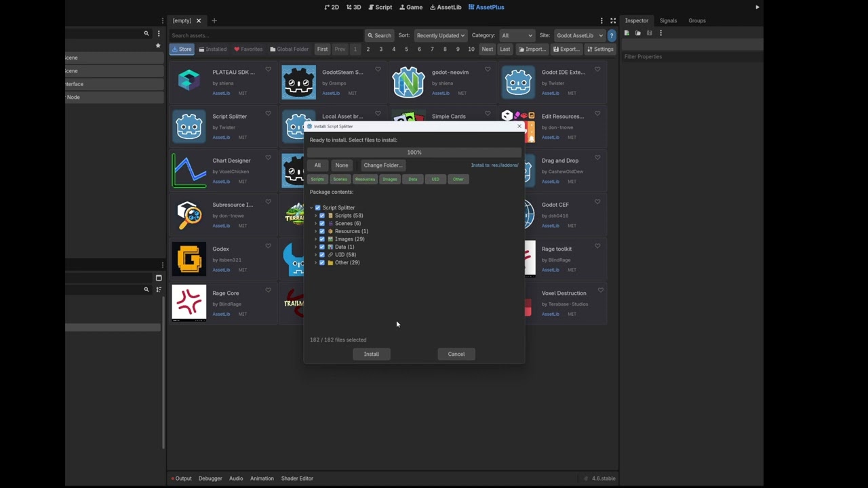
Task: Click the Next page button
Action: [x=487, y=49]
